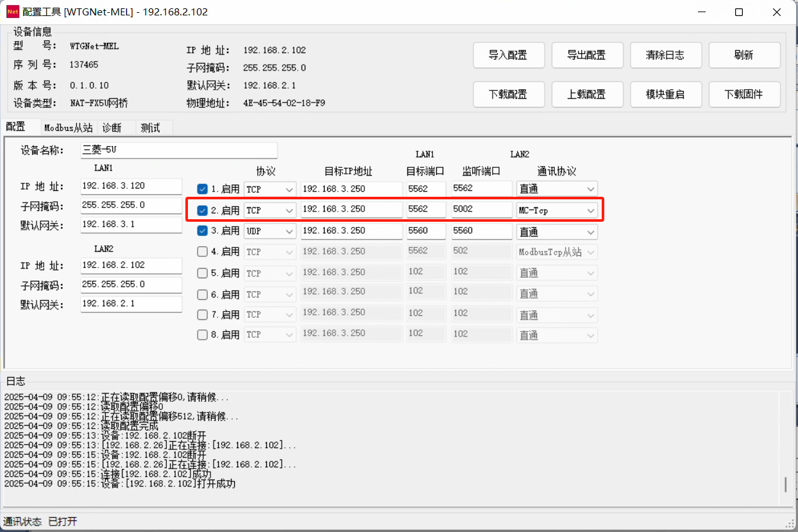This screenshot has height=532, width=798.
Task: Enable the 7. 启用 checkbox
Action: (203, 315)
